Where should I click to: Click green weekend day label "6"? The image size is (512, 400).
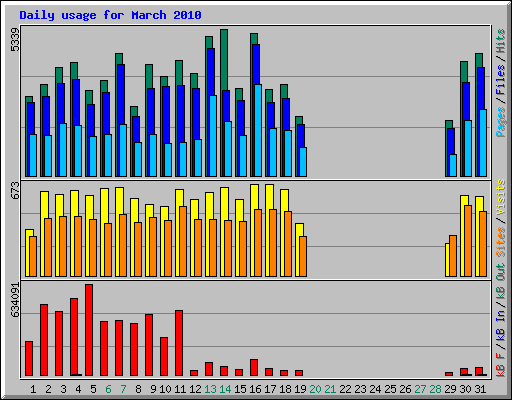coord(108,389)
